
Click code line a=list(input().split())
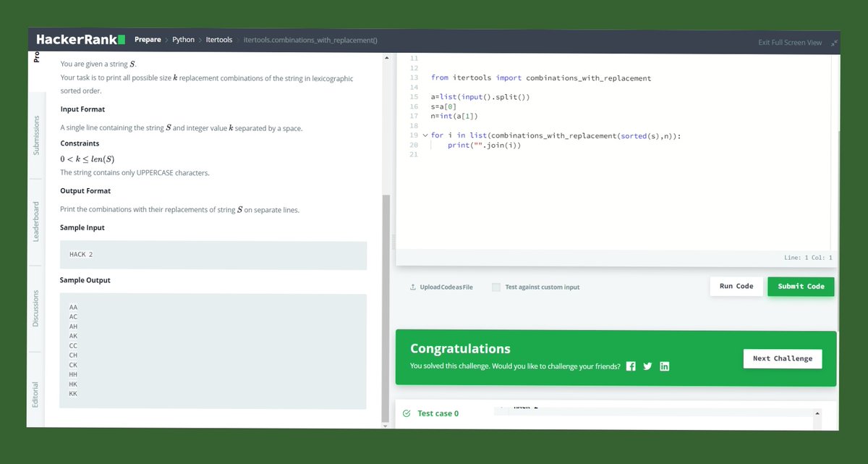pos(480,97)
